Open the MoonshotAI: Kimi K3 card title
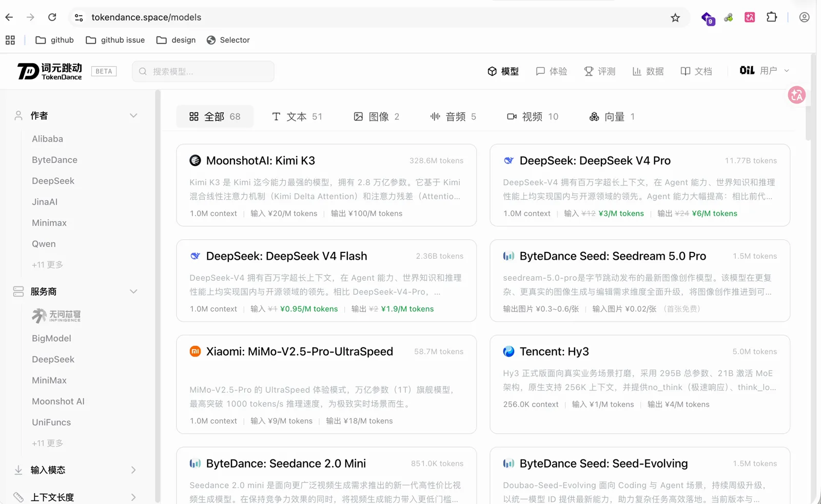 click(261, 161)
